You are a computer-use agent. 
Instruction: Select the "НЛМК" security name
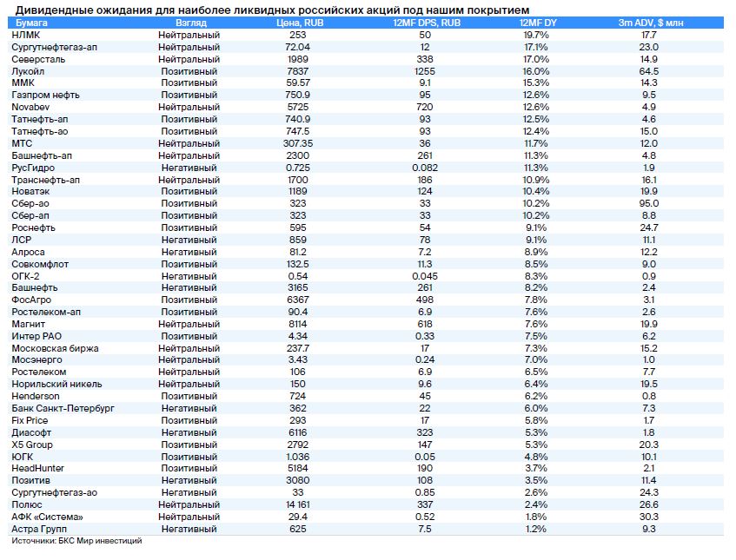[x=26, y=36]
